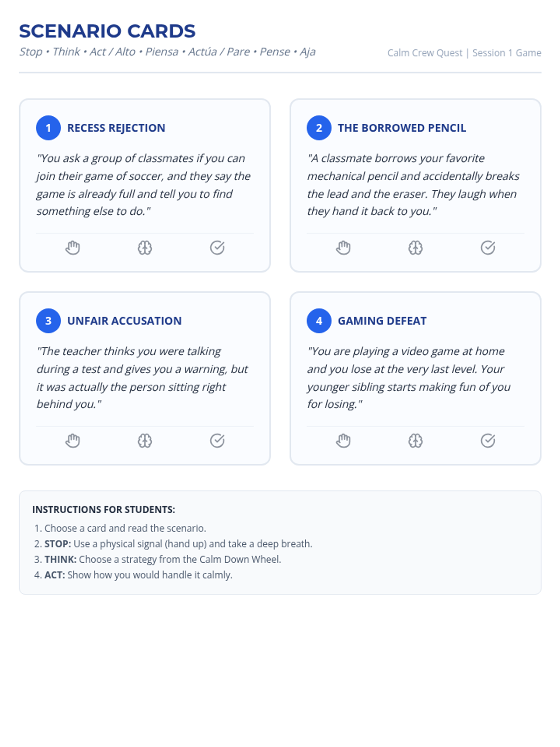Select the number 4 badge beside Gaming Defeat
This screenshot has height=747, width=560.
319,321
